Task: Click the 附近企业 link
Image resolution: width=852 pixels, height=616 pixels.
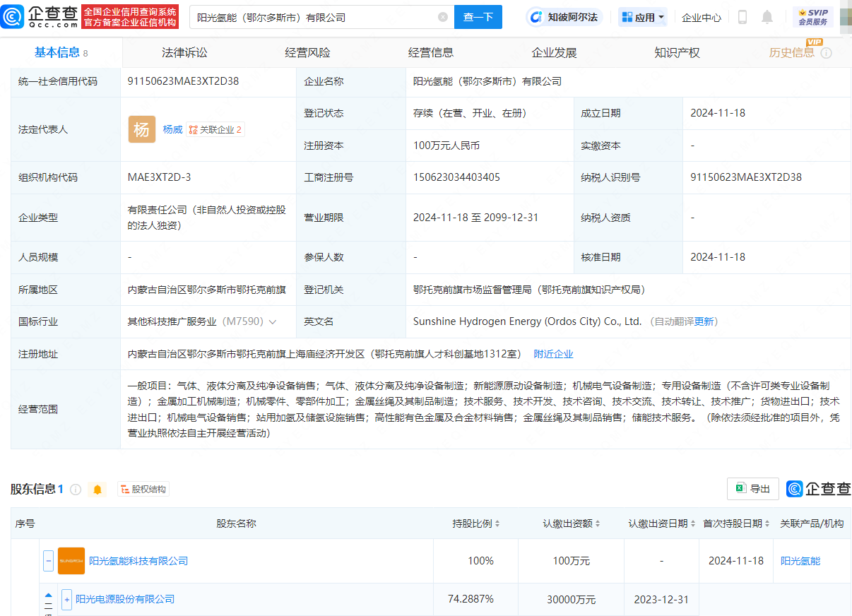Action: point(553,354)
